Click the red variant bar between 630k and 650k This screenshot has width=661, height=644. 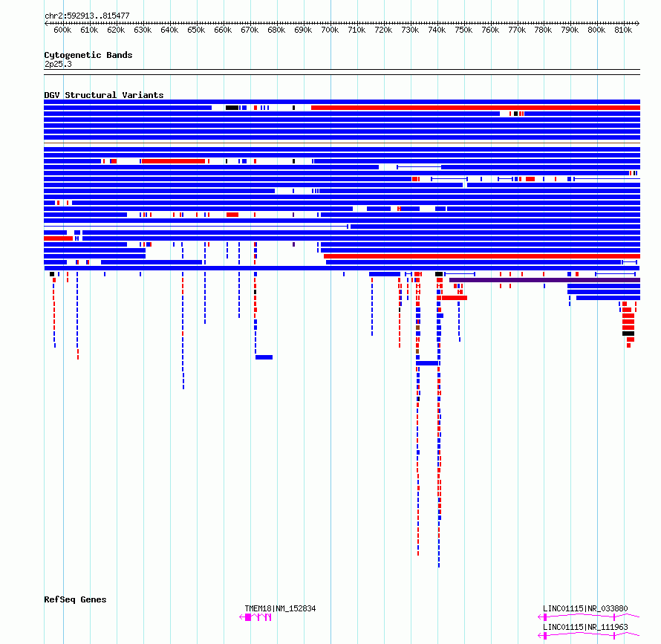point(173,161)
